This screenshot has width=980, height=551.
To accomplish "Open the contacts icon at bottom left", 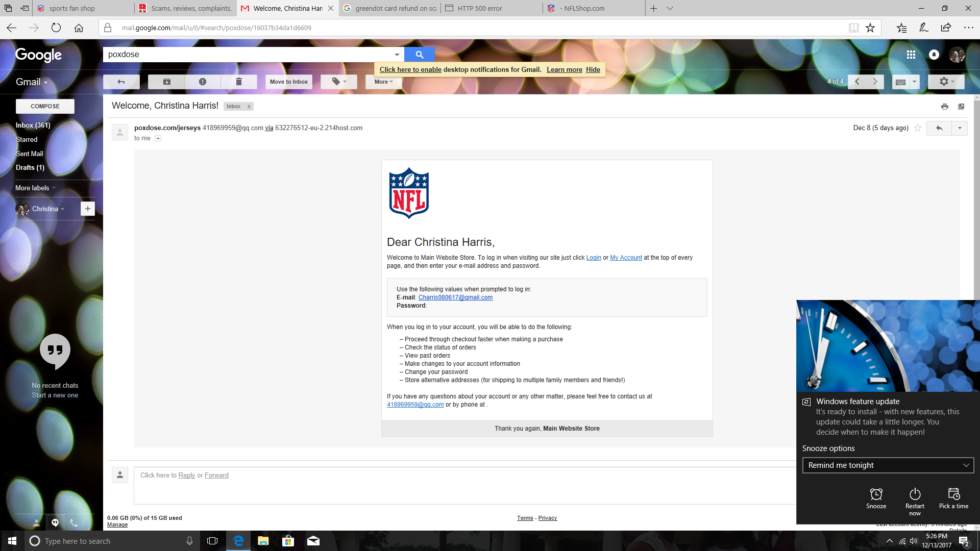I will pos(36,522).
